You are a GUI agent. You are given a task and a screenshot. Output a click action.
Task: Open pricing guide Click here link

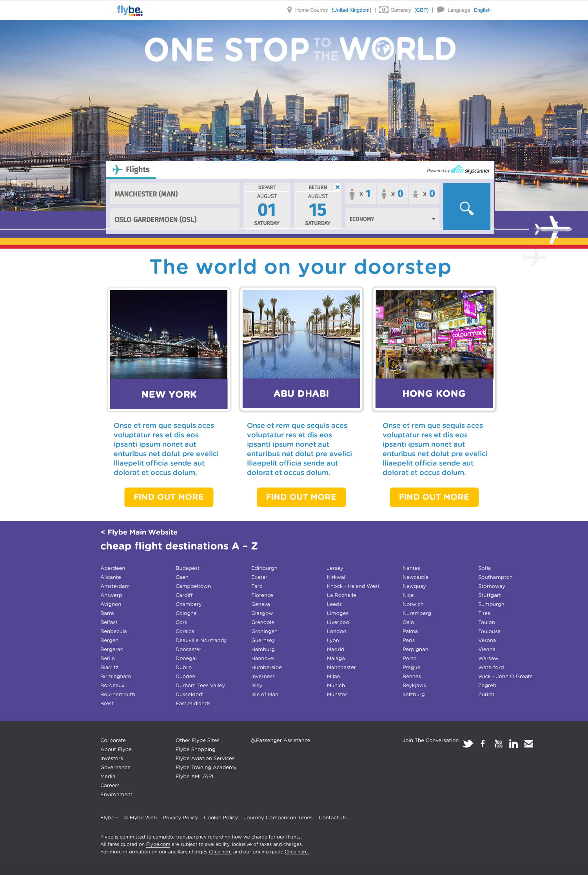tap(297, 851)
